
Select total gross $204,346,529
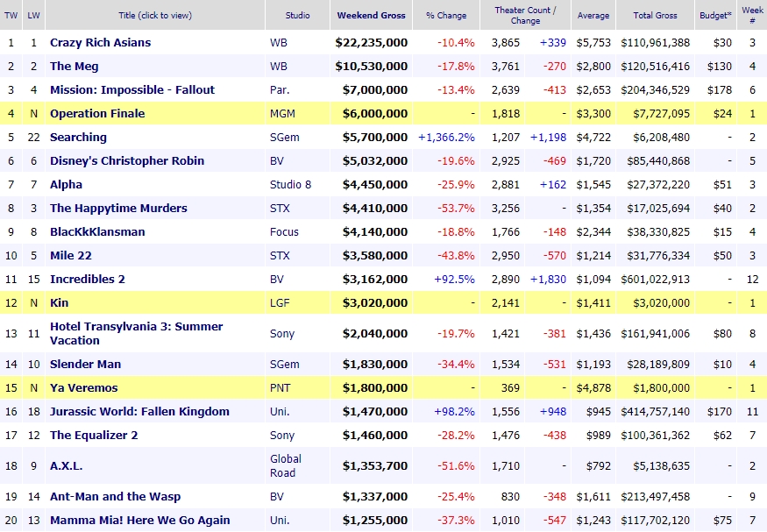click(x=656, y=90)
